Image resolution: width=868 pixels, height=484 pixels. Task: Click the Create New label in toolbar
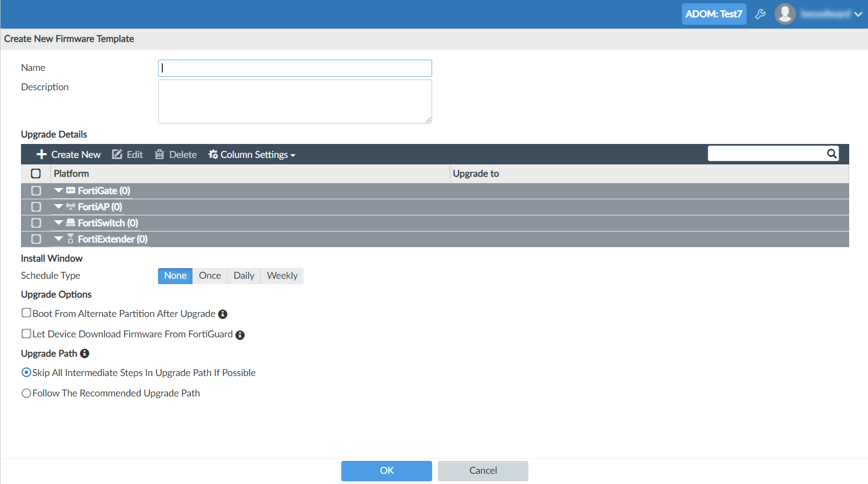76,155
